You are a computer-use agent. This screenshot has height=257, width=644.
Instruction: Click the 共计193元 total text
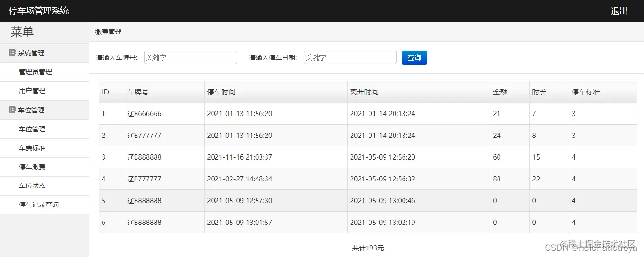tap(368, 248)
